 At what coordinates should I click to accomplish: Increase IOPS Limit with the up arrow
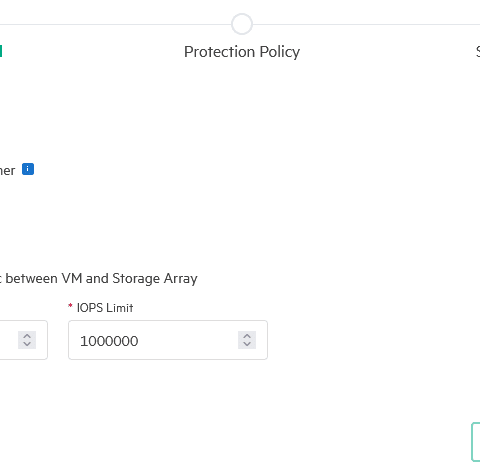(x=247, y=336)
